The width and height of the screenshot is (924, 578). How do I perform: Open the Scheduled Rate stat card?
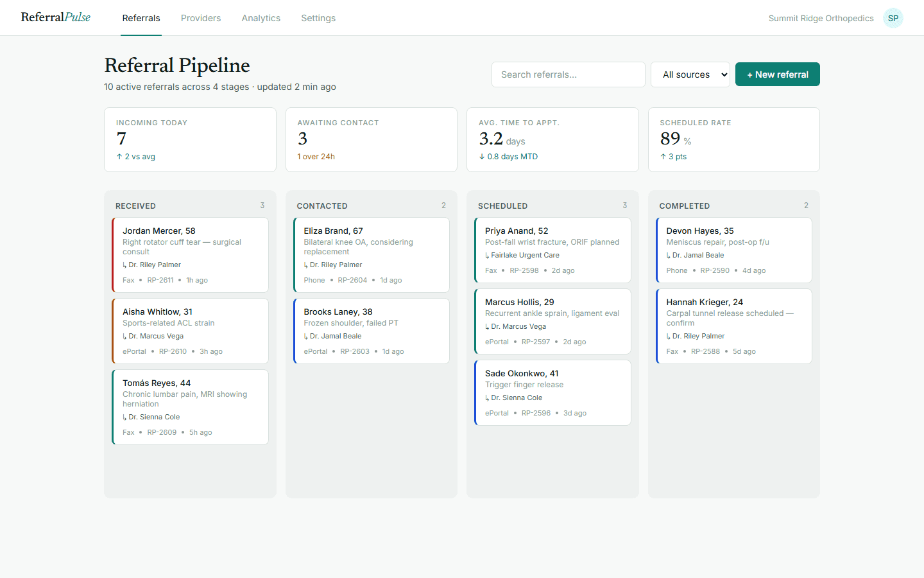[x=734, y=139]
